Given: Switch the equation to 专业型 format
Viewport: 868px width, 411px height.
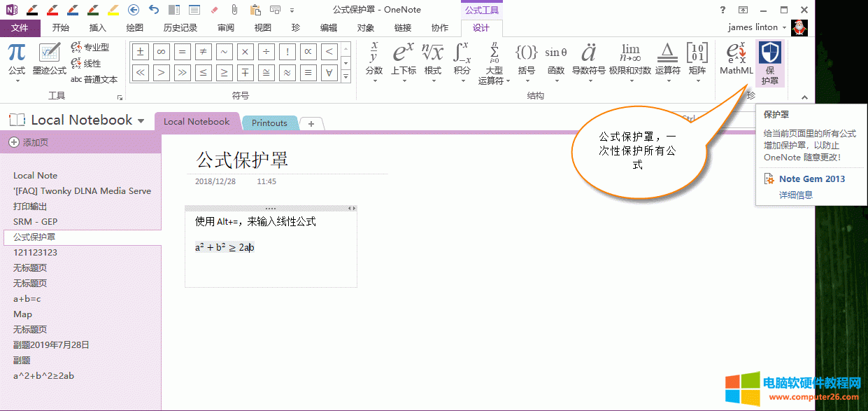Looking at the screenshot, I should (x=90, y=47).
